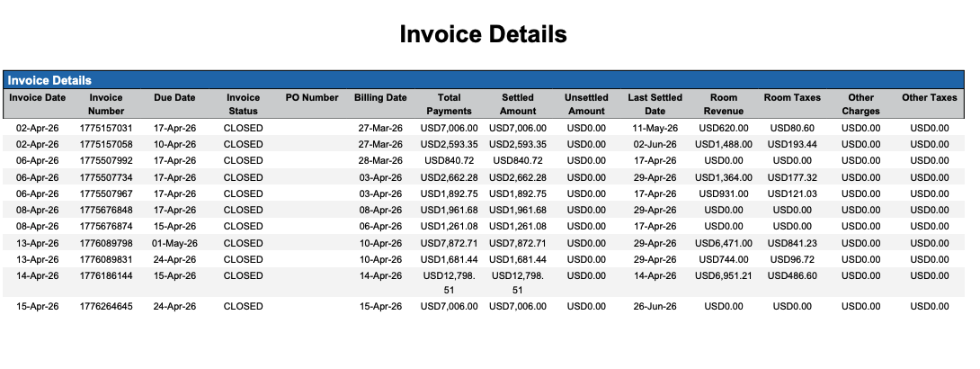Select invoice number 1776186144
Screen dimensions: 980x369
(106, 275)
